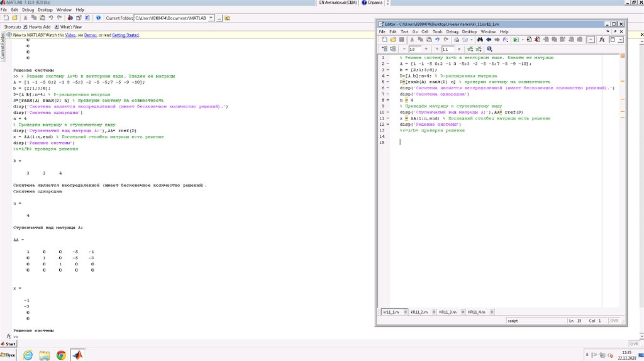The height and width of the screenshot is (361, 644).
Task: Click the Editor's back navigation arrow
Action: coord(488,39)
